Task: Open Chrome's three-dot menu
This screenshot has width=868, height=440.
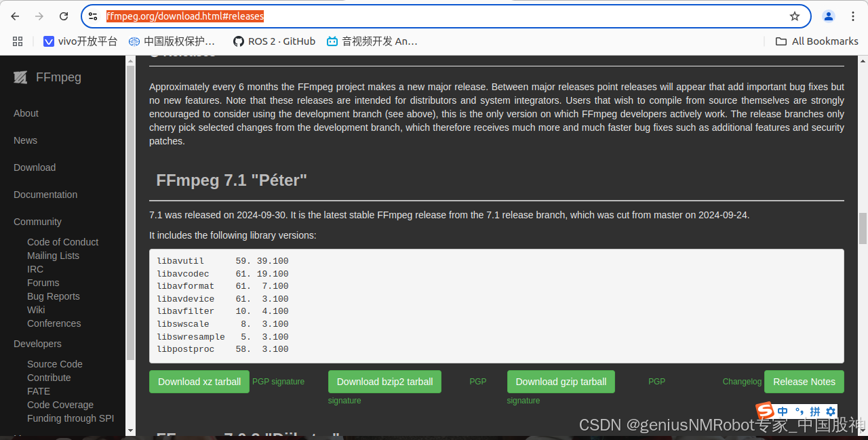Action: pos(852,16)
